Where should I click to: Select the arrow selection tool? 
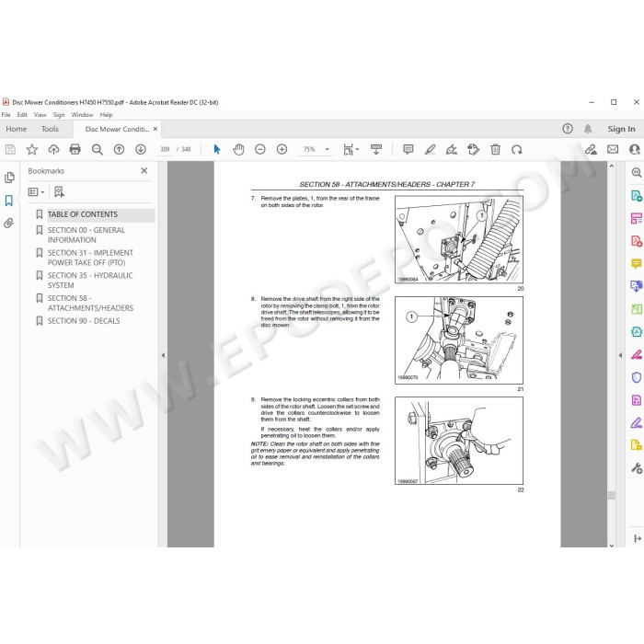[217, 149]
